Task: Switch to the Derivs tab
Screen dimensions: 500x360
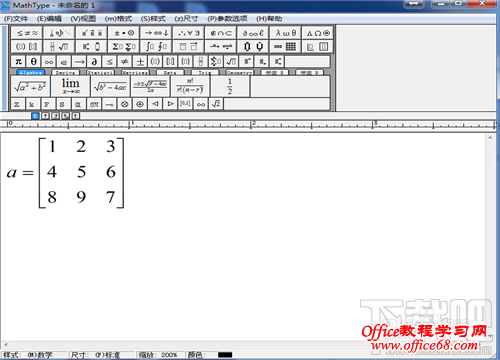Action: [66, 72]
